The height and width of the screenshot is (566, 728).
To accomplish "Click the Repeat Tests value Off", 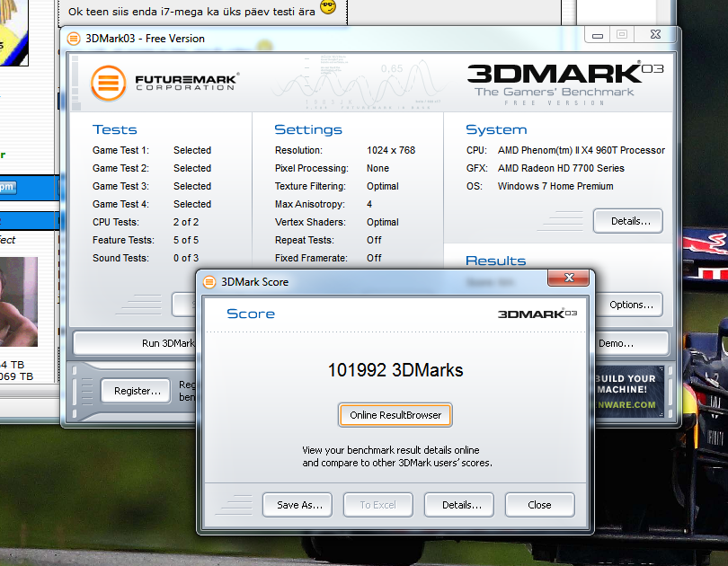I will tap(374, 240).
